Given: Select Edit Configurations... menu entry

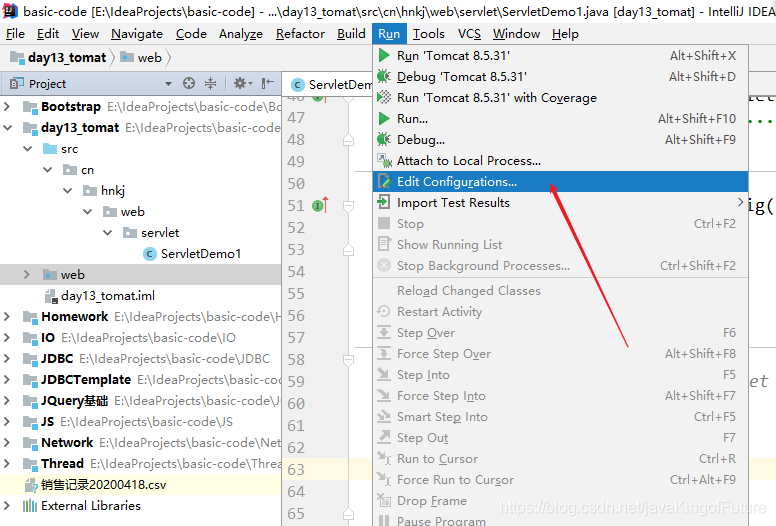Looking at the screenshot, I should 560,182.
